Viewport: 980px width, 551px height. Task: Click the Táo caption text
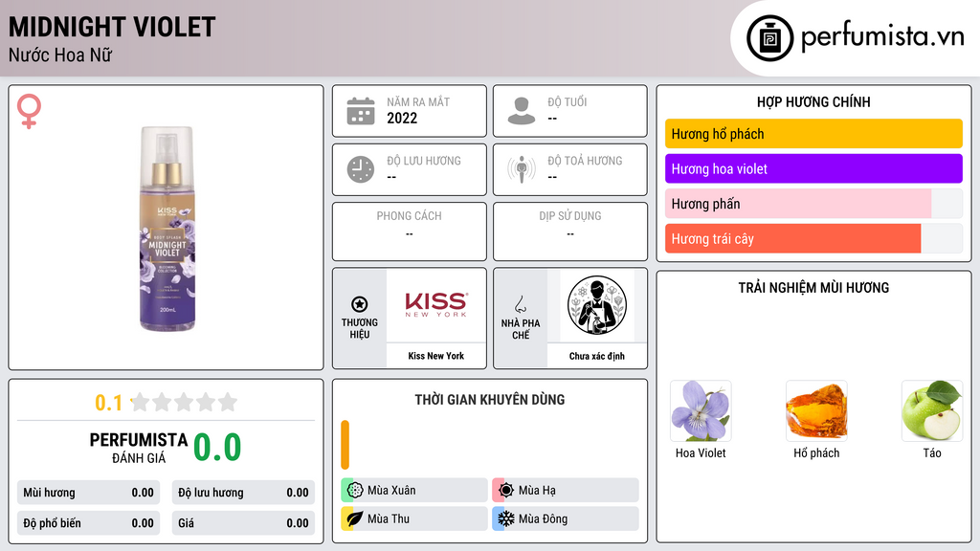point(932,452)
